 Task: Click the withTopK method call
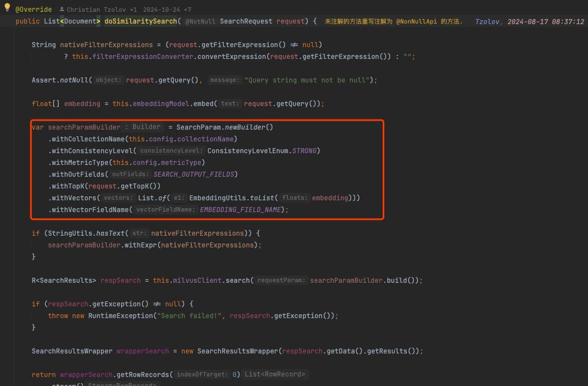pyautogui.click(x=68, y=186)
